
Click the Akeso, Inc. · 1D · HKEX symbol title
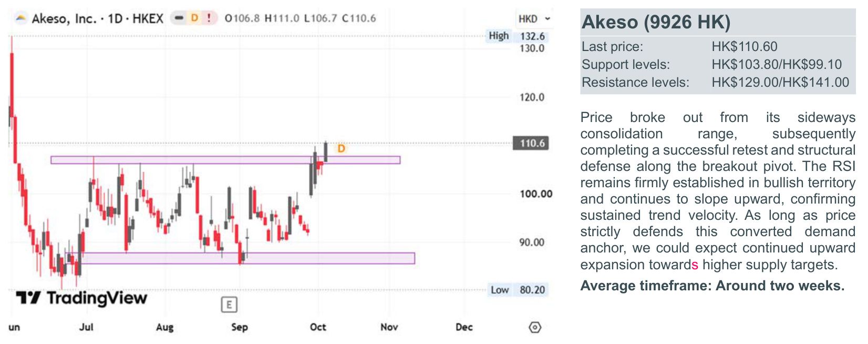[98, 19]
